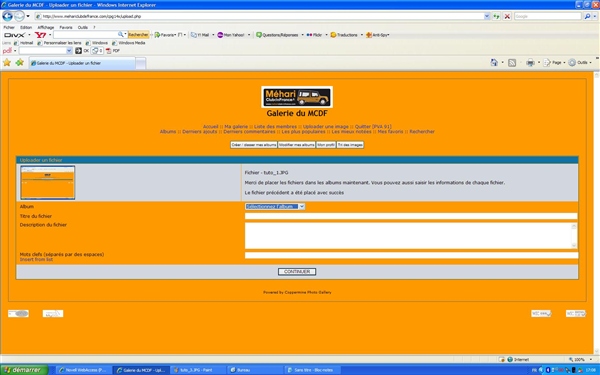This screenshot has width=600, height=375.
Task: Follow the Derniers commentaires link
Action: pos(249,132)
